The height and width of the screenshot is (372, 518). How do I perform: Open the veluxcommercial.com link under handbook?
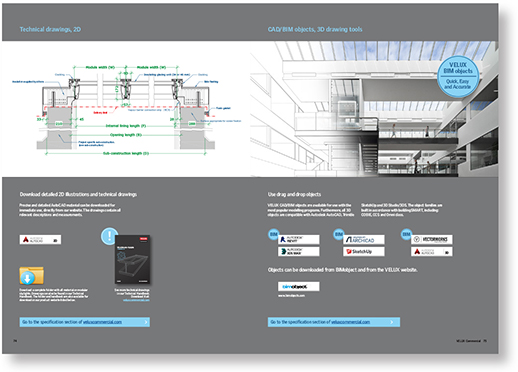click(x=136, y=300)
